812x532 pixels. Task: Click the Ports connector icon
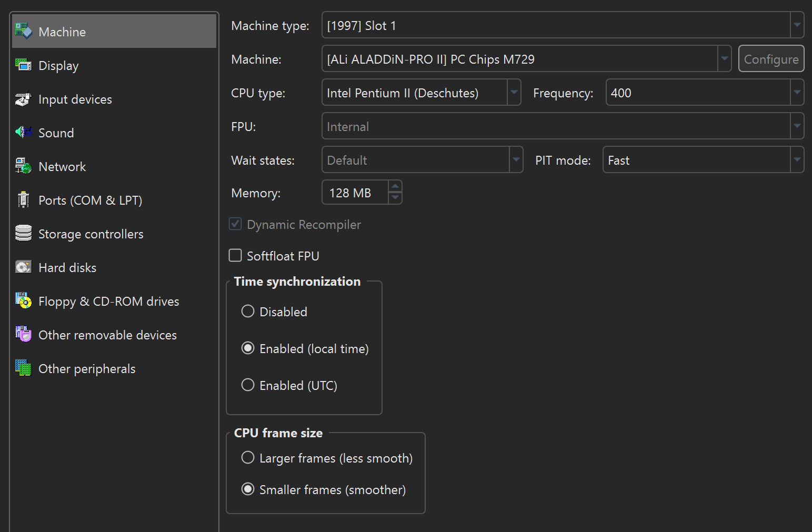click(24, 200)
